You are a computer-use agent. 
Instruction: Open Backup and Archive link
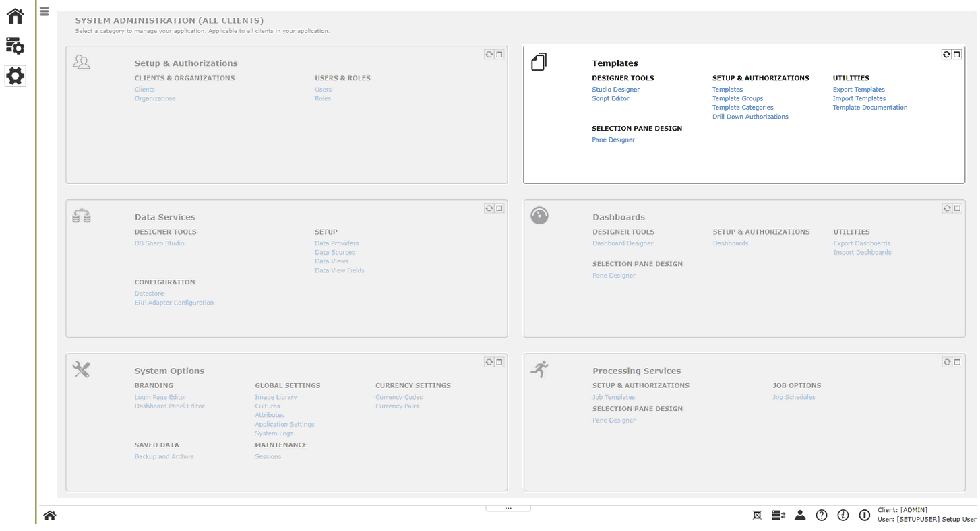point(164,457)
